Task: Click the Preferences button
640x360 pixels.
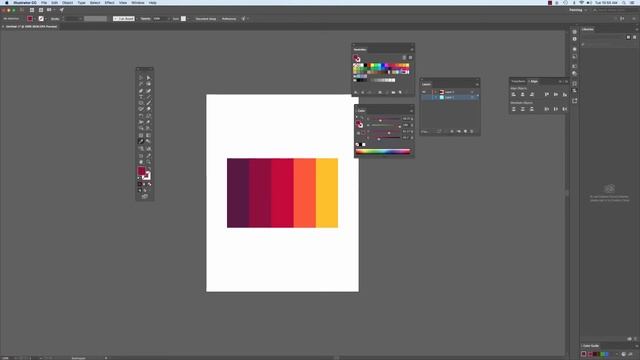Action: coord(229,19)
